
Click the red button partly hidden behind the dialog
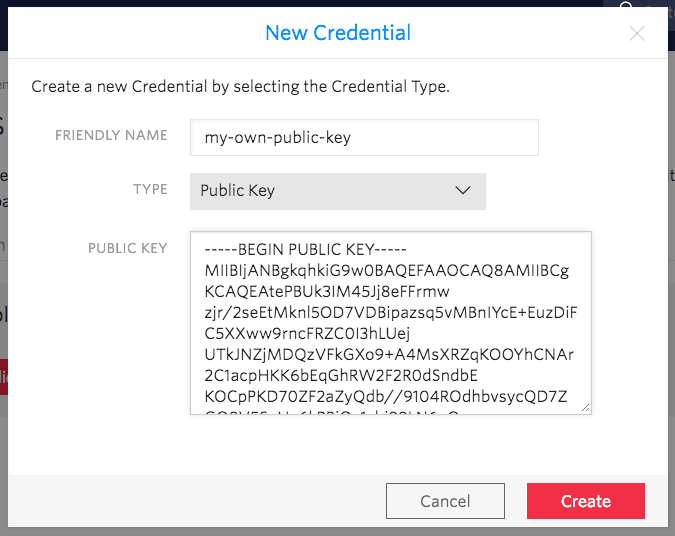[4, 375]
